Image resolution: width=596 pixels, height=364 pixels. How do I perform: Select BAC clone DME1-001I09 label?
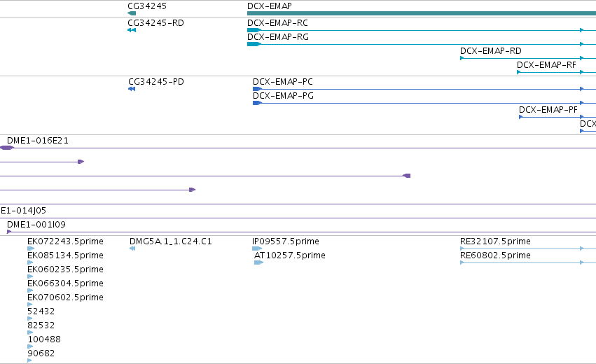click(36, 225)
